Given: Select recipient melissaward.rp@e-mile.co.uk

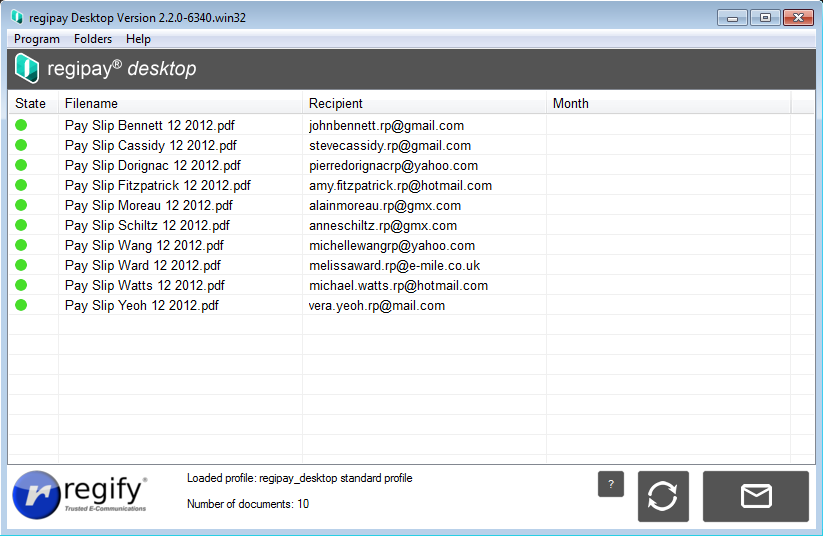Looking at the screenshot, I should [x=394, y=266].
